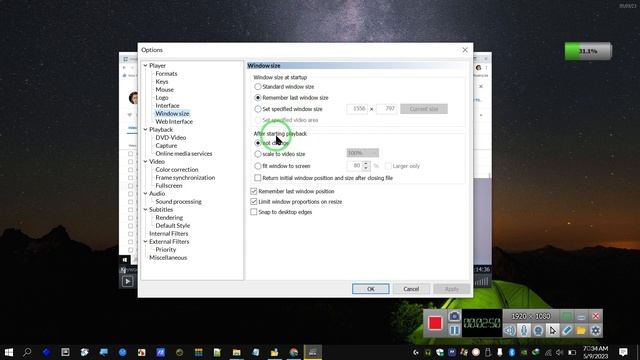Click the network Wi-Fi tray icon
Viewport: 640px width, 360px height.
point(548,352)
